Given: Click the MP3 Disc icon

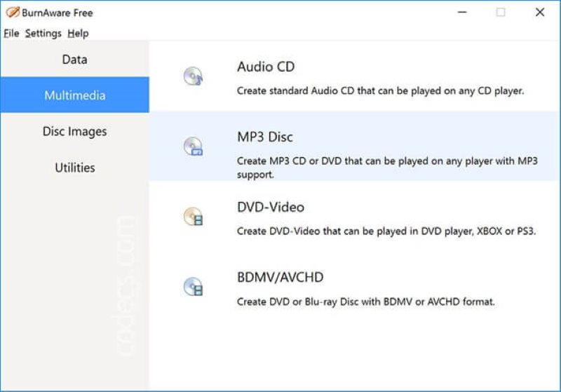Looking at the screenshot, I should tap(194, 147).
